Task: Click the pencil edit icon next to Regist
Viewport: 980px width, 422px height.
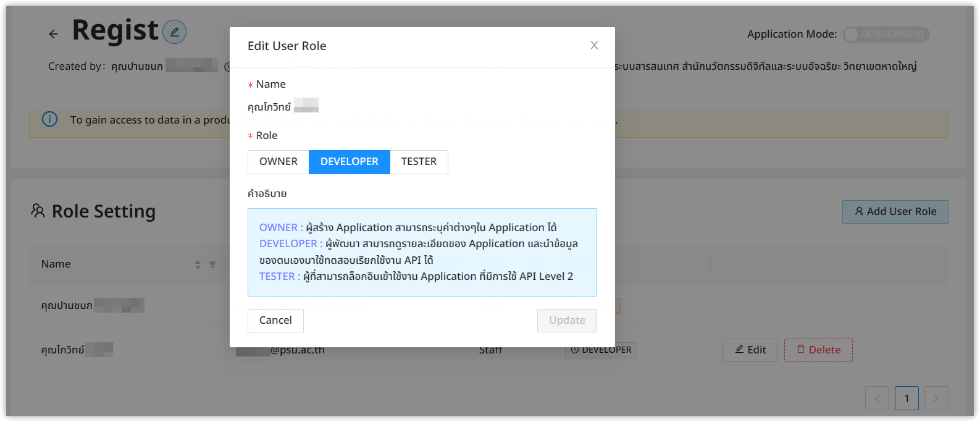Action: (174, 32)
